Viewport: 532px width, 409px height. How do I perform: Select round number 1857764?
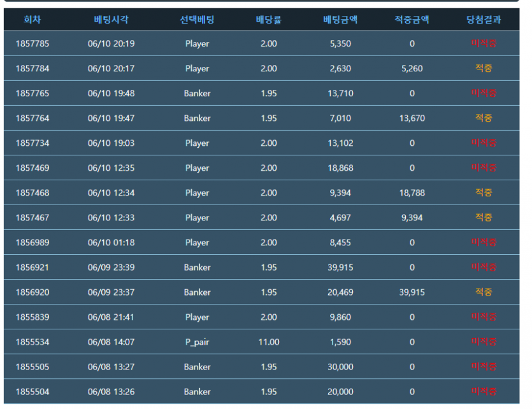[x=32, y=118]
